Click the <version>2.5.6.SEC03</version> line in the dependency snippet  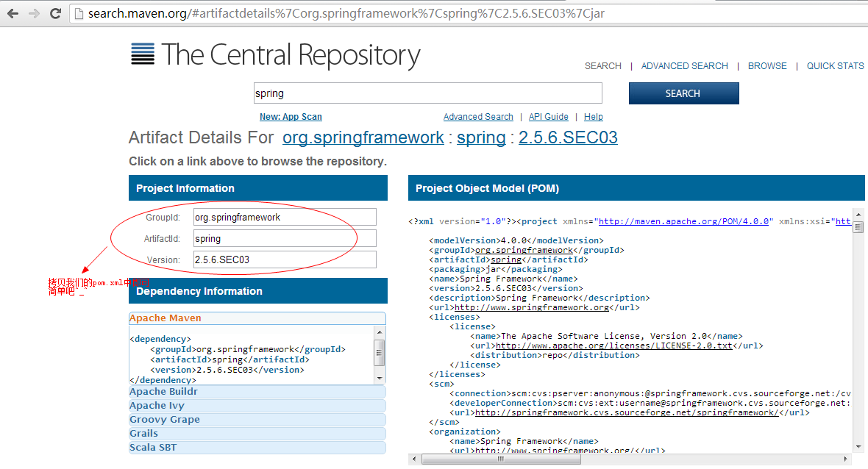coord(227,370)
